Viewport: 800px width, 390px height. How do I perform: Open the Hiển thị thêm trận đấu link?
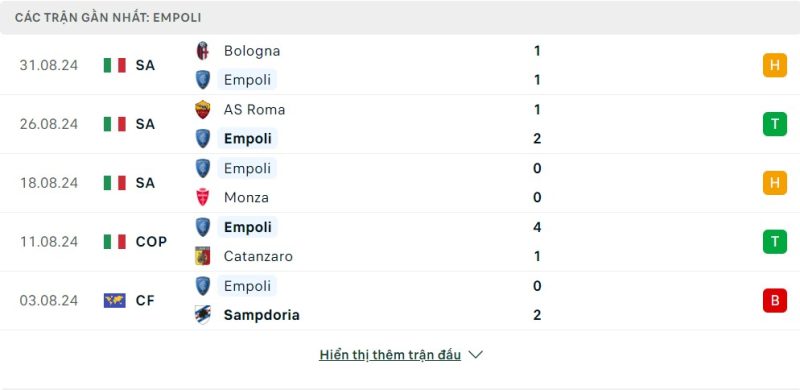390,355
